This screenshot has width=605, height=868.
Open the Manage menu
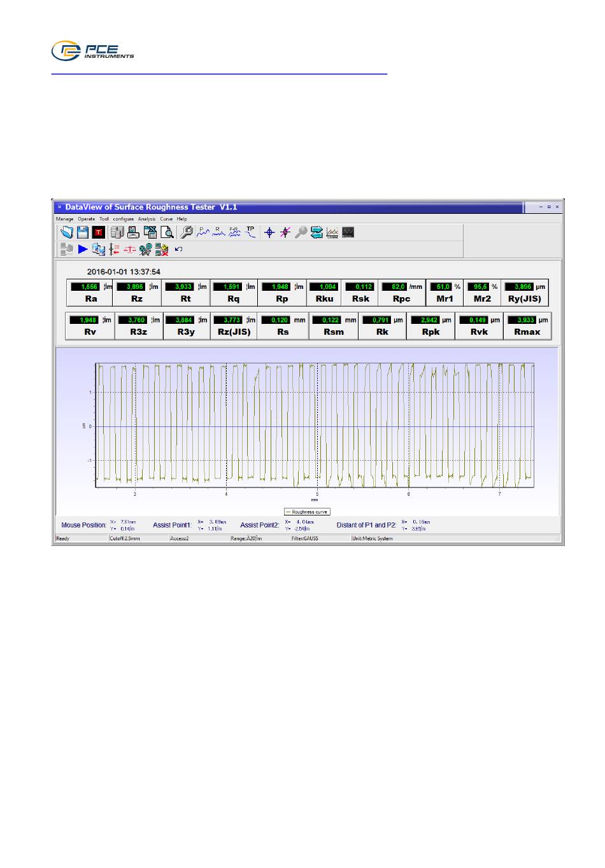[64, 219]
